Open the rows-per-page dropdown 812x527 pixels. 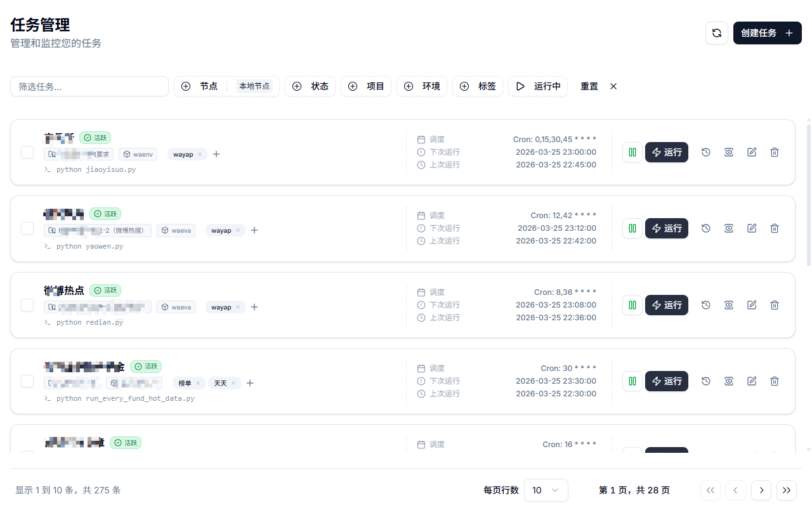click(x=546, y=490)
